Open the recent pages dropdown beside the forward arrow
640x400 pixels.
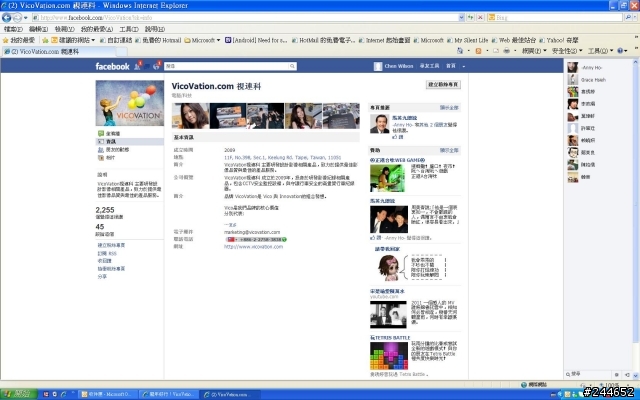click(x=26, y=18)
